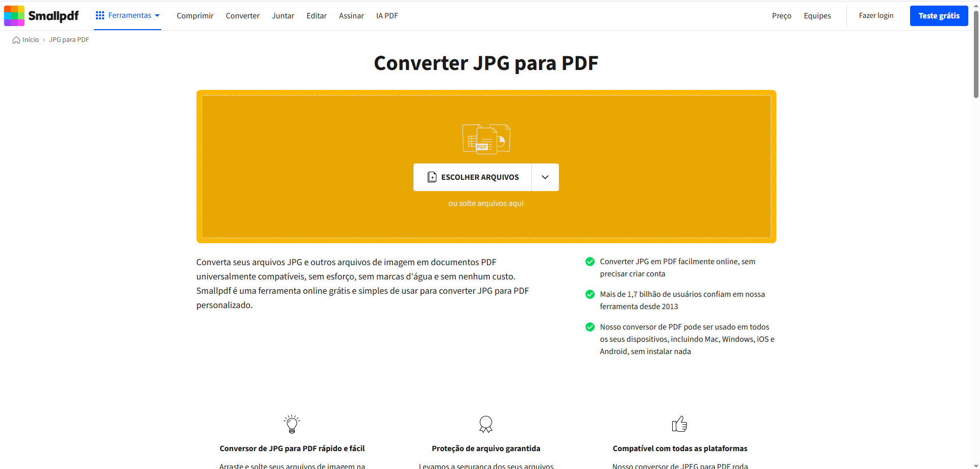
Task: Click the green checkmark beside device compatibility text
Action: coord(590,327)
